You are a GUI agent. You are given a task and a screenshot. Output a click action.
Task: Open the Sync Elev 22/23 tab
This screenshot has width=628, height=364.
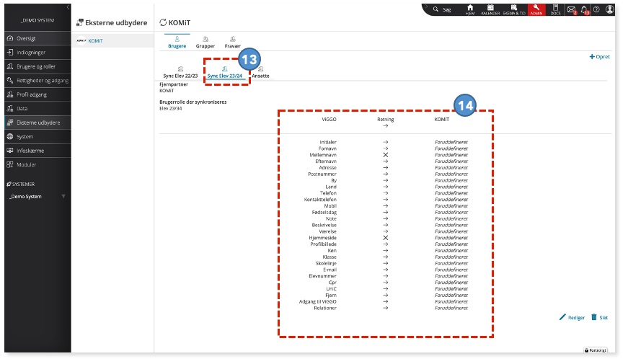click(180, 72)
